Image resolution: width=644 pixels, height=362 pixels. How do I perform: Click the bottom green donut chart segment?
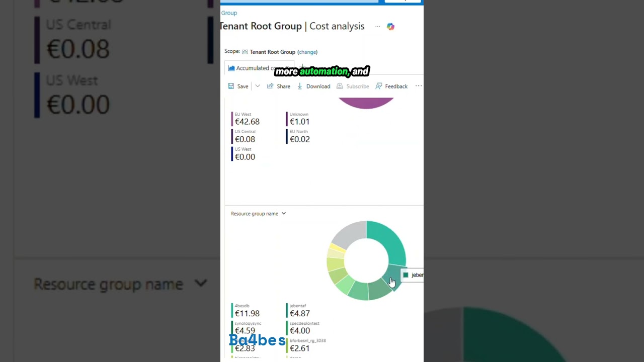click(x=358, y=291)
